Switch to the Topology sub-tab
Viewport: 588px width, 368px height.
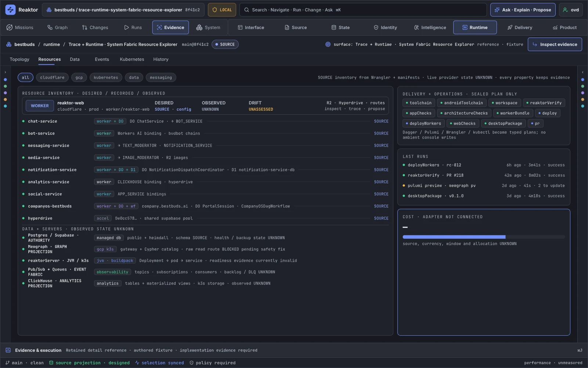(x=19, y=59)
